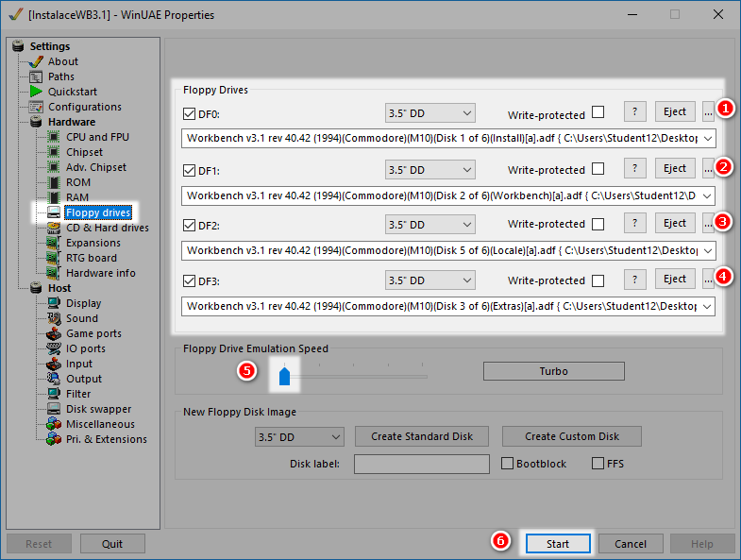The width and height of the screenshot is (741, 560).
Task: Enable Write-protected for DF0
Action: point(598,112)
